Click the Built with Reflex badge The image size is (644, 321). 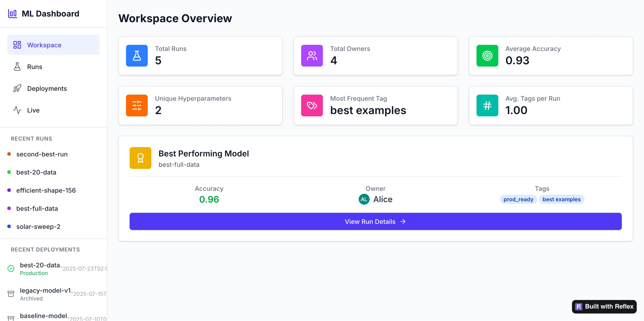point(604,307)
